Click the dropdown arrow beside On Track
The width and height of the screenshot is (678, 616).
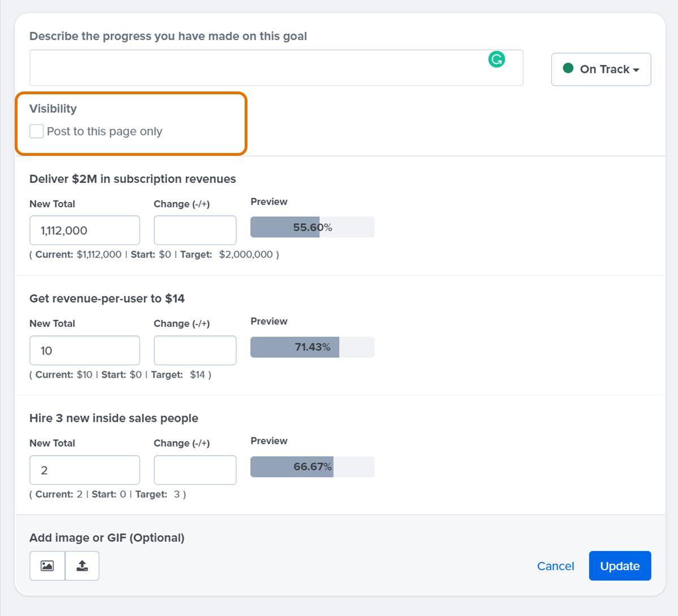point(638,69)
